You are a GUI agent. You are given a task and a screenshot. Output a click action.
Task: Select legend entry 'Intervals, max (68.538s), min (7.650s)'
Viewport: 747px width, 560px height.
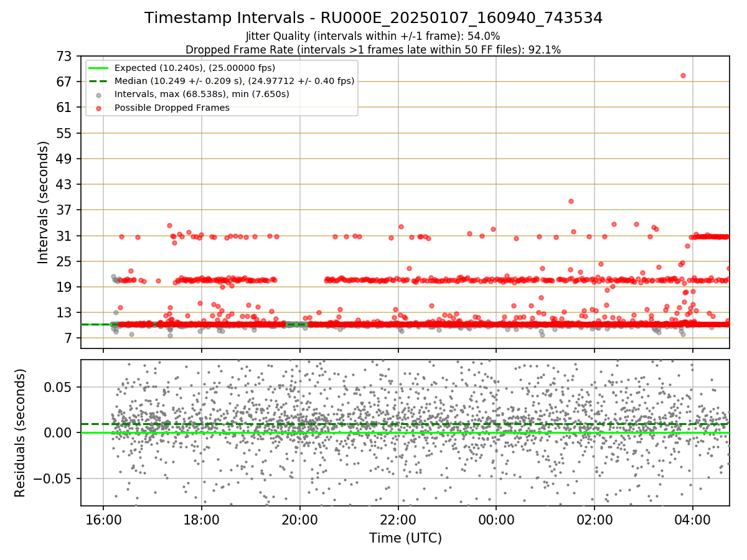tap(202, 94)
